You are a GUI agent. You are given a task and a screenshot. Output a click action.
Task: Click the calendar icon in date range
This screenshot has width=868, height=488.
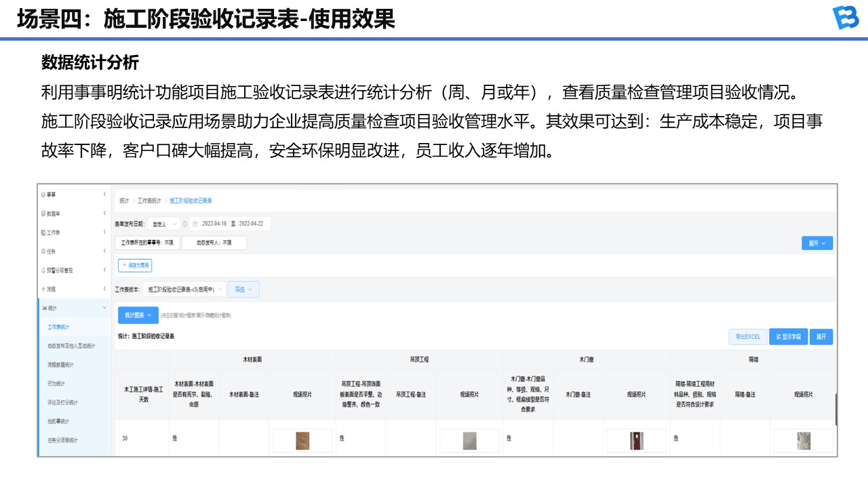195,224
